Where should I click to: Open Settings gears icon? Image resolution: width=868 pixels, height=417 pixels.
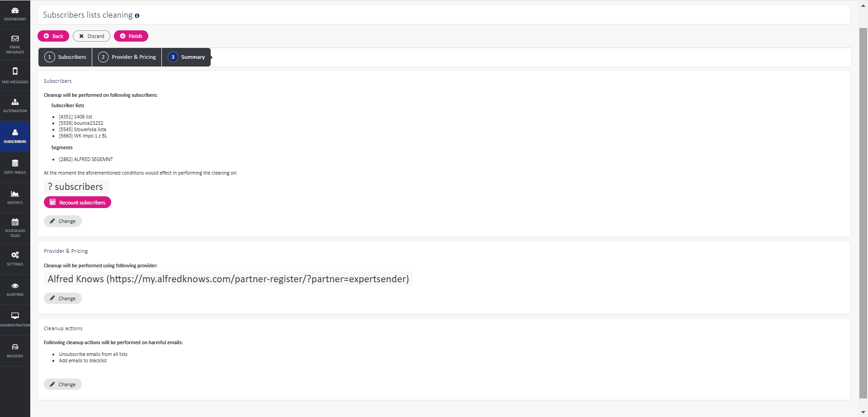coord(15,256)
